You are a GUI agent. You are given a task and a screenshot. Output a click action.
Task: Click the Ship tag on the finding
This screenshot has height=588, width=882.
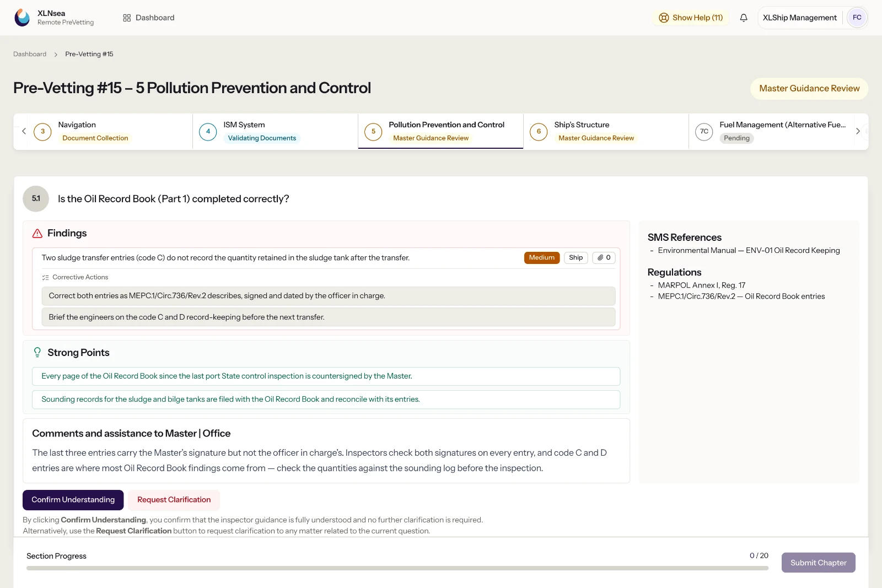point(576,258)
